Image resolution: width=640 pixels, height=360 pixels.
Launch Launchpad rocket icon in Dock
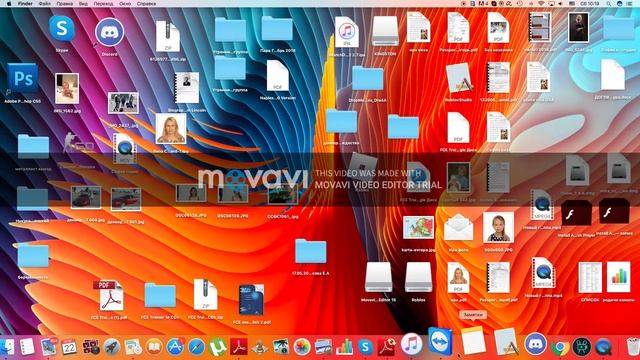111,347
